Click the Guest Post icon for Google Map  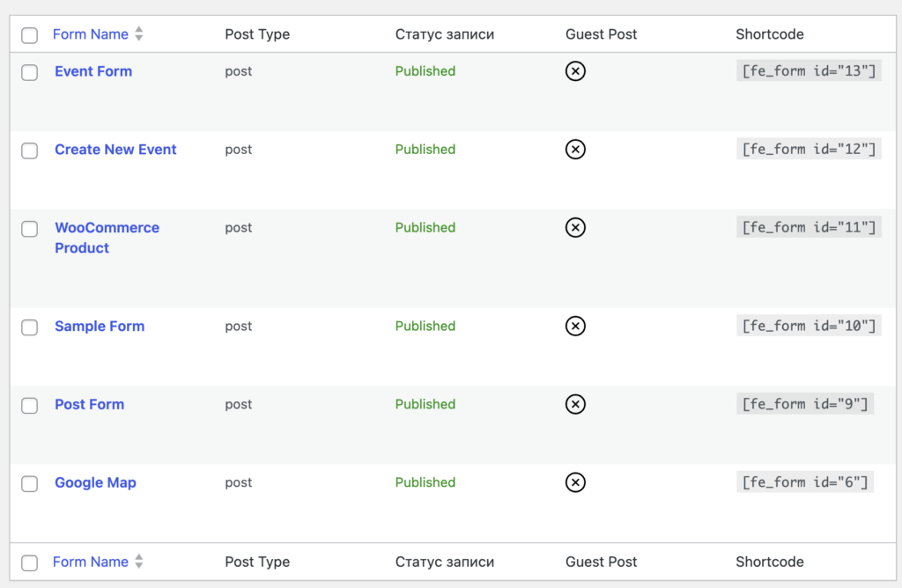[575, 482]
